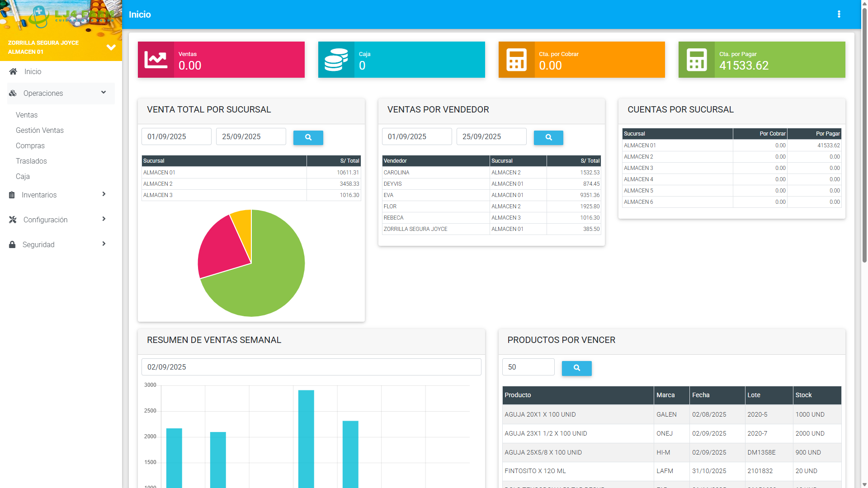
Task: Select vendor CAROLINA in Ventas por Vendedor
Action: [396, 173]
